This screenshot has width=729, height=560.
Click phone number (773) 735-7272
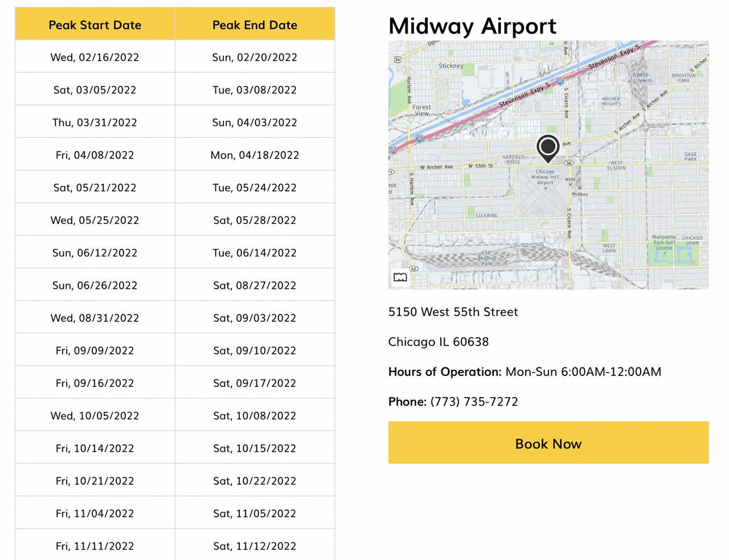tap(474, 402)
